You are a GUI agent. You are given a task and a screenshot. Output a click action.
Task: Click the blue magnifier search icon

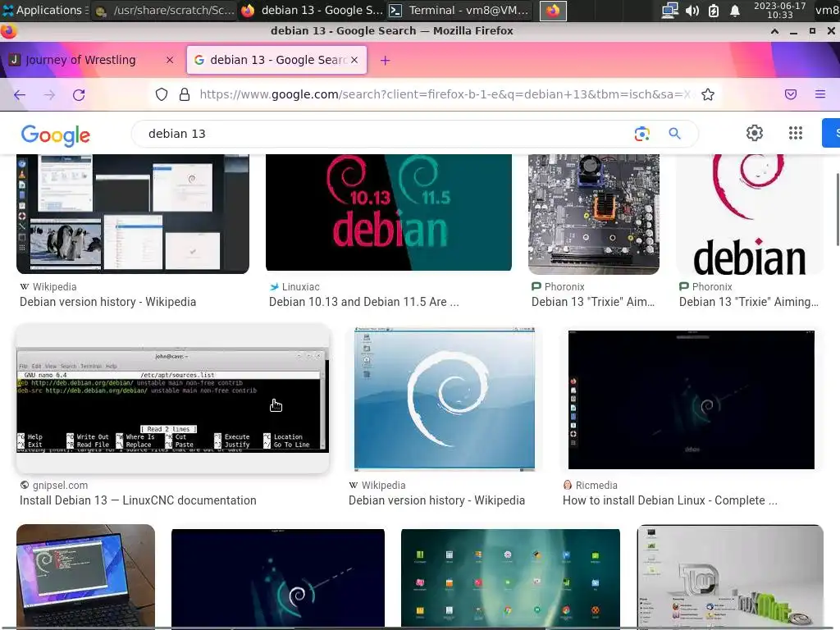click(x=674, y=134)
